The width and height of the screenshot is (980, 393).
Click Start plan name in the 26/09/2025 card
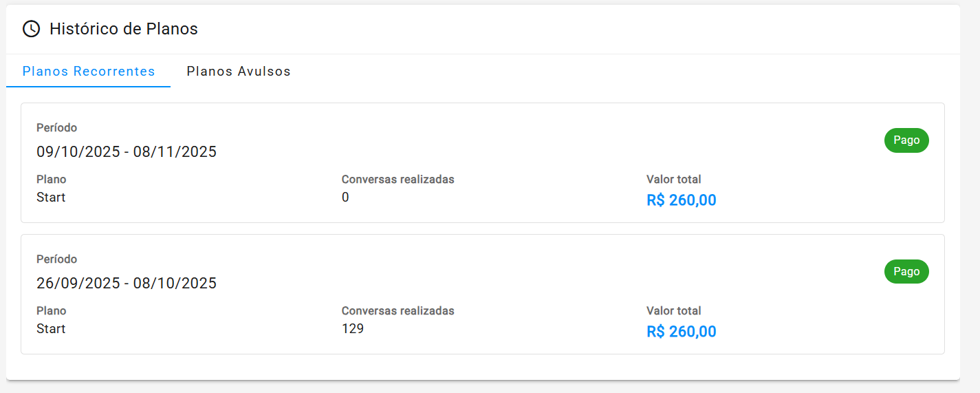(x=51, y=329)
